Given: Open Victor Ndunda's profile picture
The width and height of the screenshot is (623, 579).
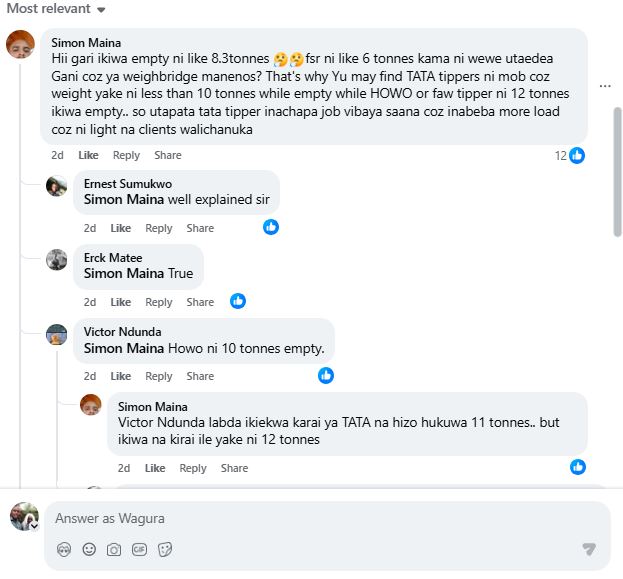Looking at the screenshot, I should coord(57,334).
